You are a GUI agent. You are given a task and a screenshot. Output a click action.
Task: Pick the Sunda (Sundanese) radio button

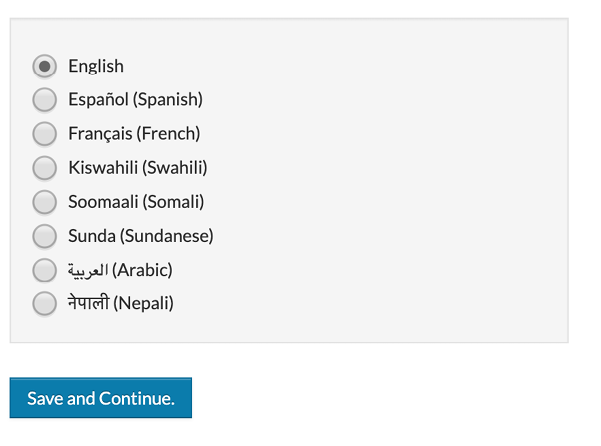(x=44, y=236)
